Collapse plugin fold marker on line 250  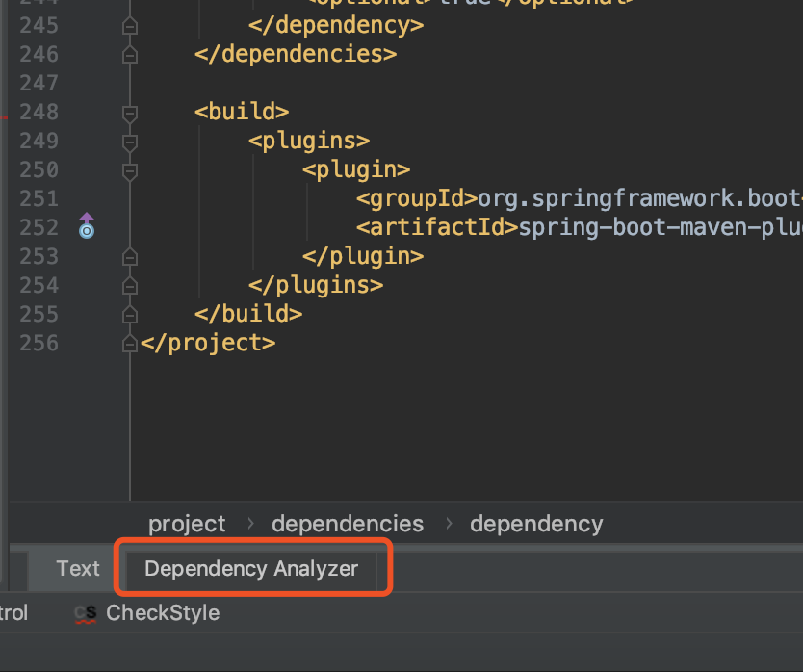pos(130,170)
